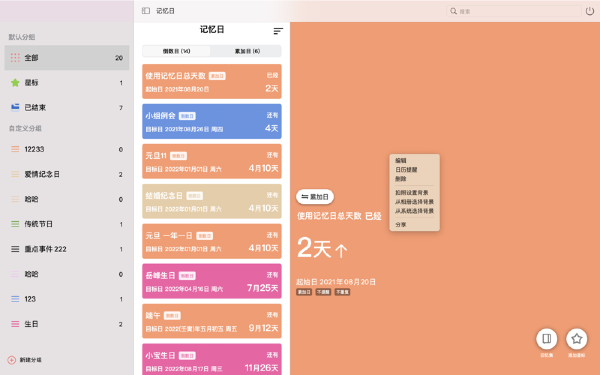
Task: Select the 全部 label in the sidebar
Action: (31, 58)
